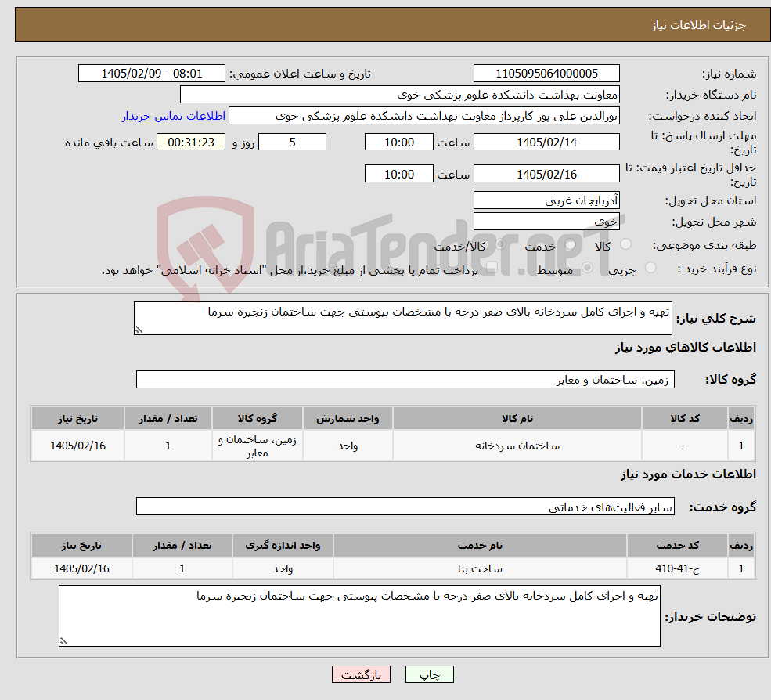Click the cell ساختمان سردخانه
The image size is (771, 700).
tap(517, 446)
